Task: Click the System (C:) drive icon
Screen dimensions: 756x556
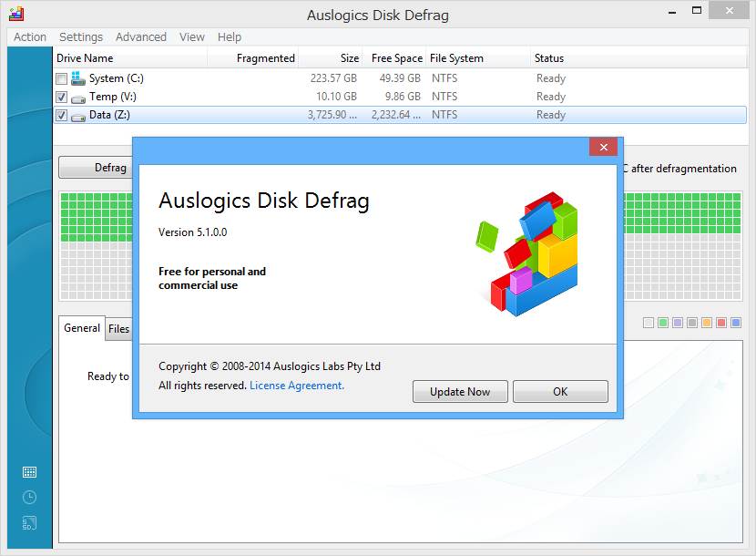Action: [77, 77]
